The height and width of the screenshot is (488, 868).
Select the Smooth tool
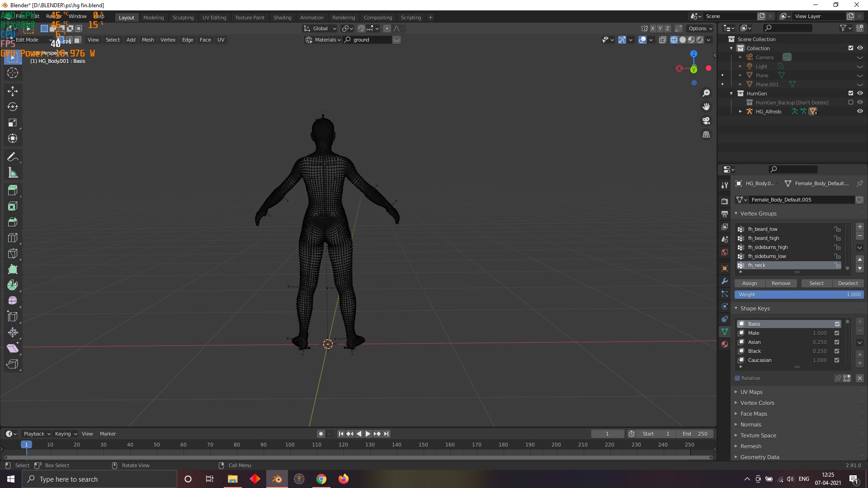(x=13, y=301)
